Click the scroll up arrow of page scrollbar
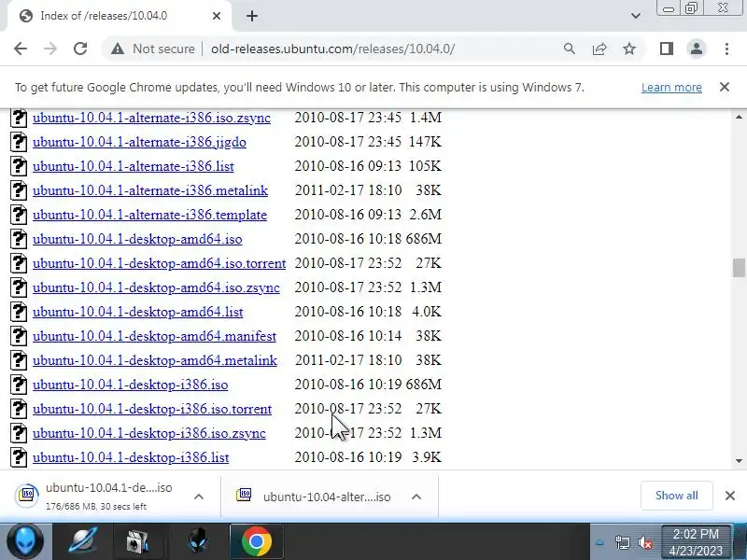747x560 pixels. click(739, 117)
